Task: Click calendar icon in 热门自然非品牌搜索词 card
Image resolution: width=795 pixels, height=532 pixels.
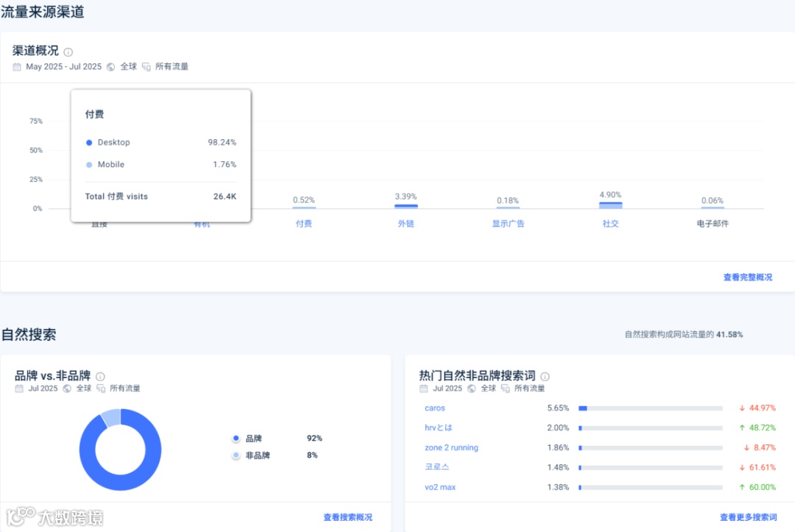Action: (x=424, y=389)
